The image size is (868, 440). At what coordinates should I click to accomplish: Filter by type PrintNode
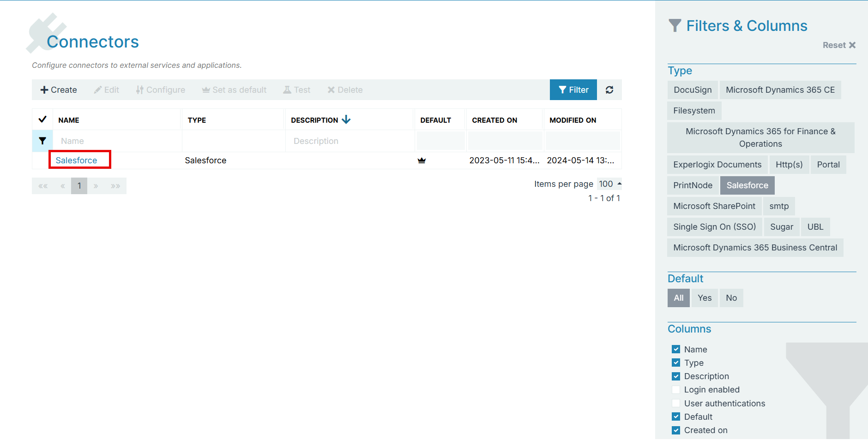point(693,185)
